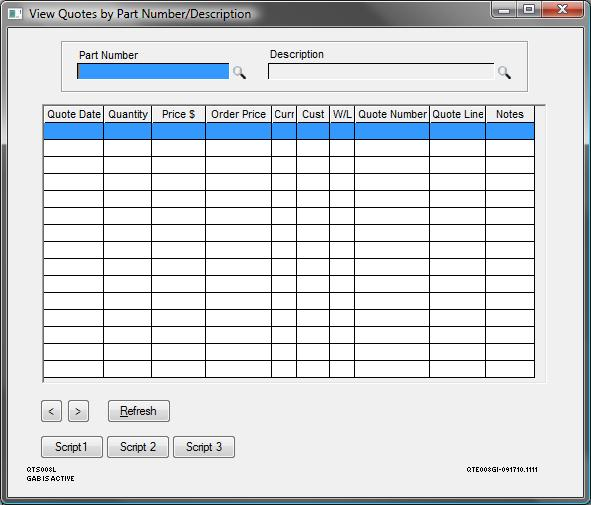Image resolution: width=591 pixels, height=505 pixels.
Task: Click the Order Price column header
Action: coord(239,114)
